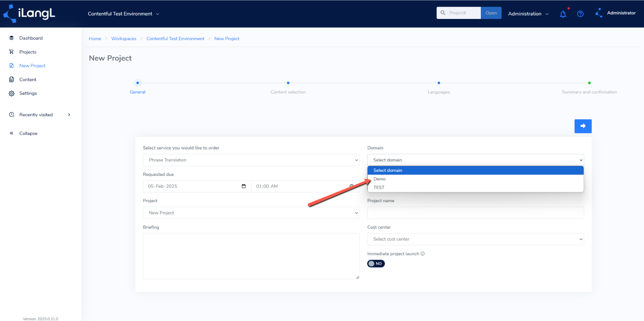Open the Domain dropdown
644x321 pixels.
point(475,160)
